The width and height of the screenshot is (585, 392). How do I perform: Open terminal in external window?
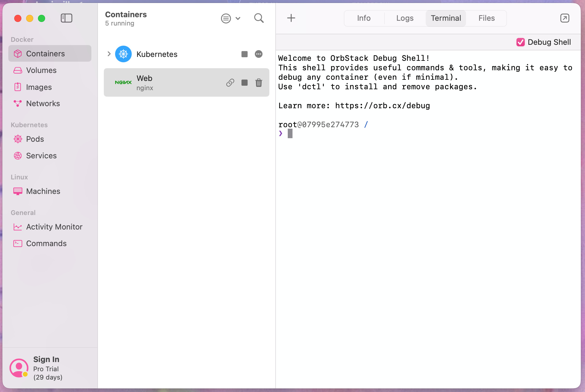click(x=565, y=18)
